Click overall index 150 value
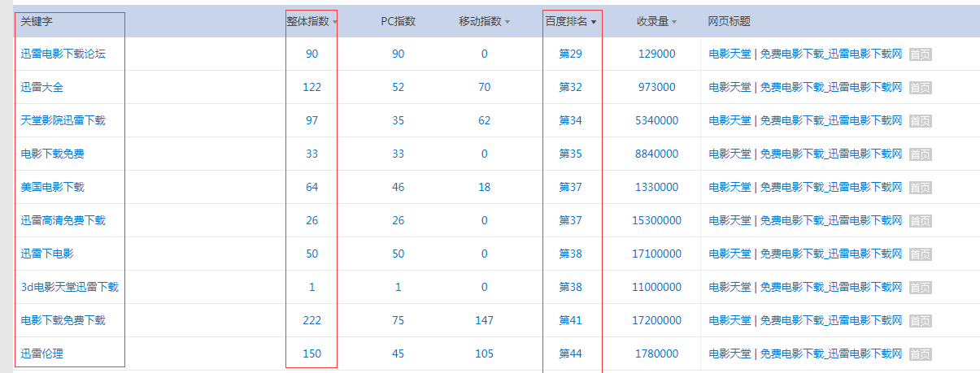The width and height of the screenshot is (980, 373). 311,353
